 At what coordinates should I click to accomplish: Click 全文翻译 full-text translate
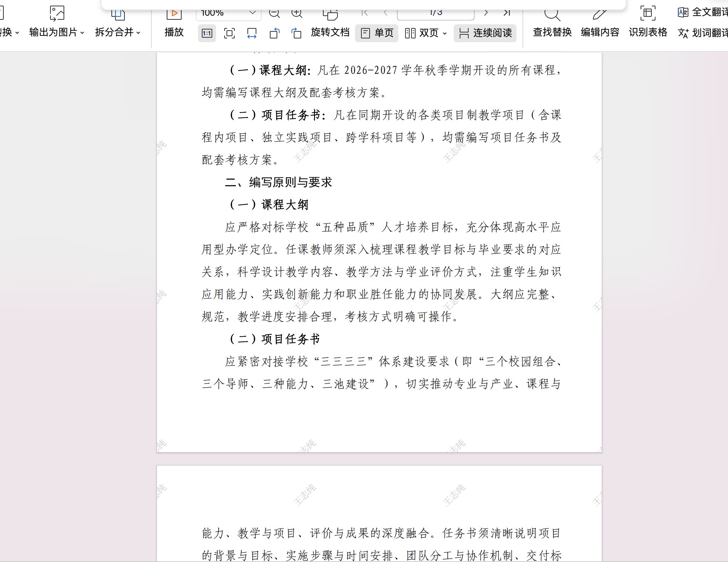coord(703,12)
